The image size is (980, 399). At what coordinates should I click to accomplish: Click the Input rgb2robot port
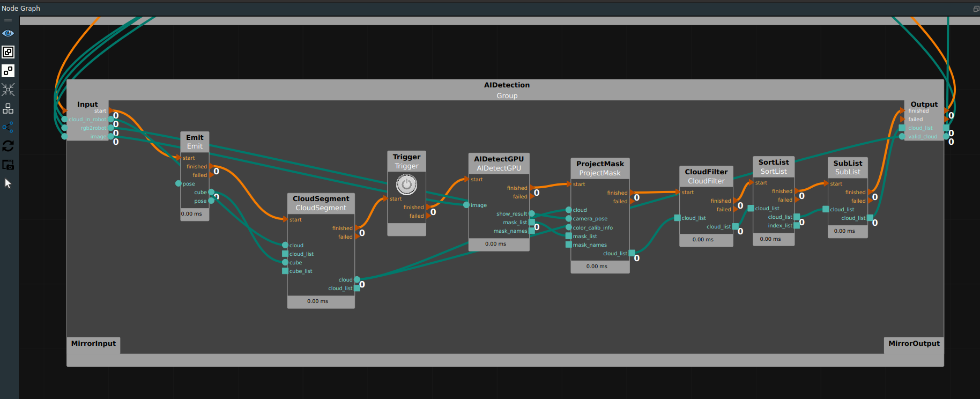tap(111, 128)
